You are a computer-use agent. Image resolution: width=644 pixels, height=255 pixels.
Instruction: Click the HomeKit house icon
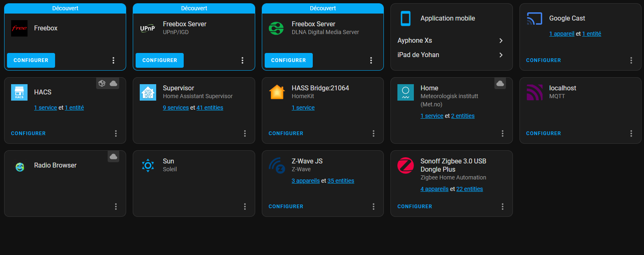[x=277, y=92]
